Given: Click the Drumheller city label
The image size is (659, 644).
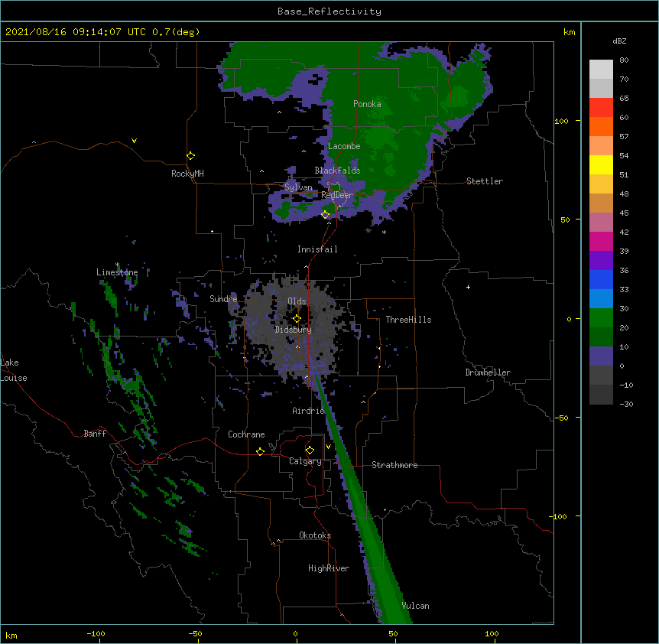Looking at the screenshot, I should click(488, 372).
